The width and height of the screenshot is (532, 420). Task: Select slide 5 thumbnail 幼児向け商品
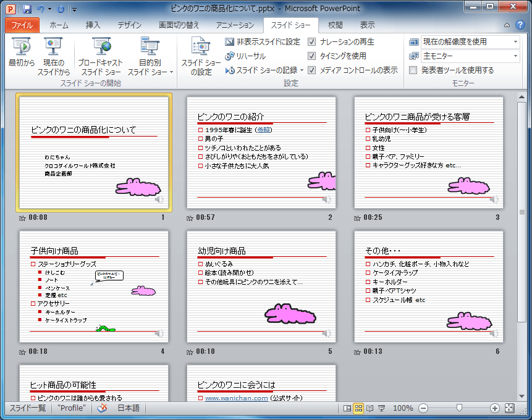click(x=261, y=287)
